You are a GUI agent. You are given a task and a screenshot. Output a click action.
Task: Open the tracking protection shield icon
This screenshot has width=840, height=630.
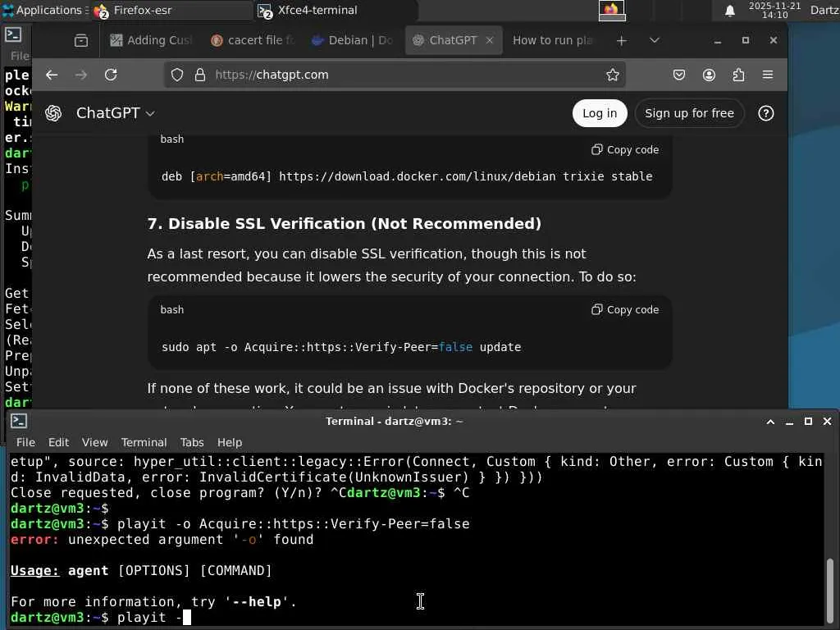coord(177,75)
